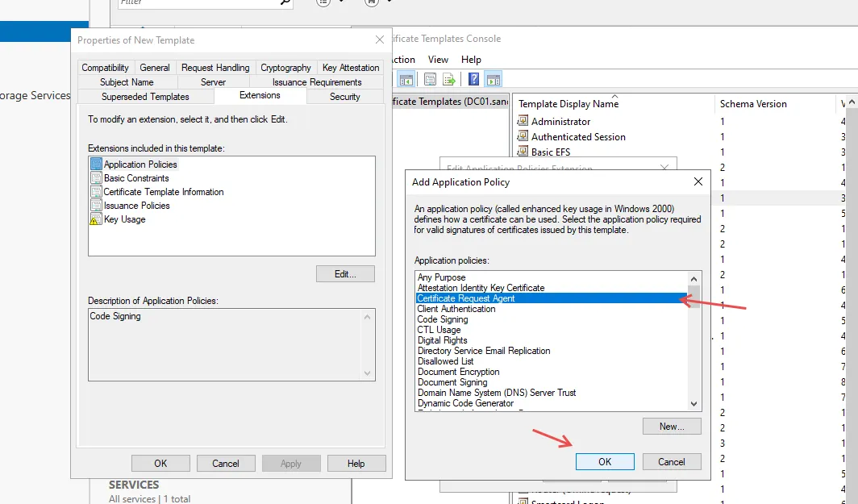Select the Key Usage warning icon
This screenshot has width=858, height=504.
96,219
